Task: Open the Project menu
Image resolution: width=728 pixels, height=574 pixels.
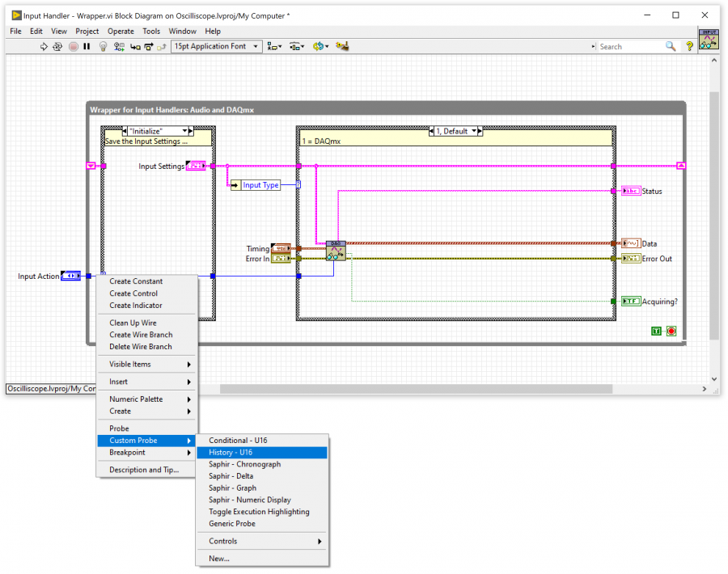Action: point(86,31)
